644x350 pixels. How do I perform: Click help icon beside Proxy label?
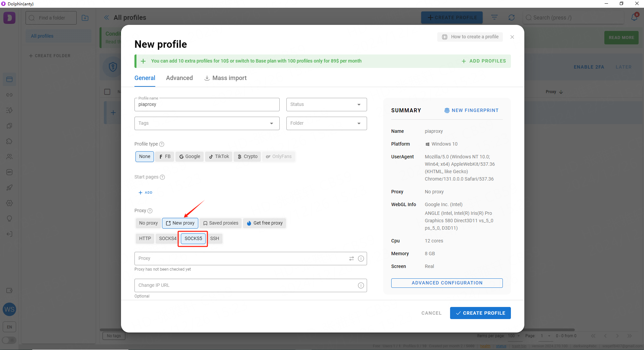(x=150, y=211)
